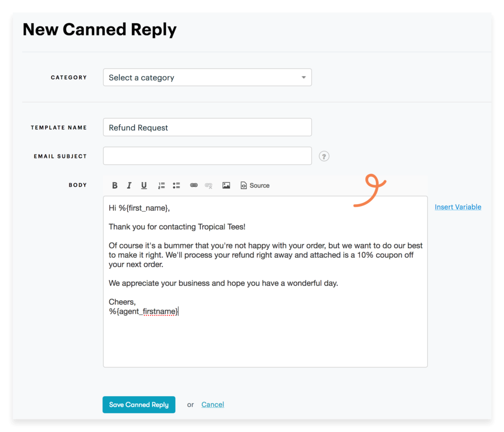Open the Select a category dropdown
The image size is (504, 432).
coord(207,78)
